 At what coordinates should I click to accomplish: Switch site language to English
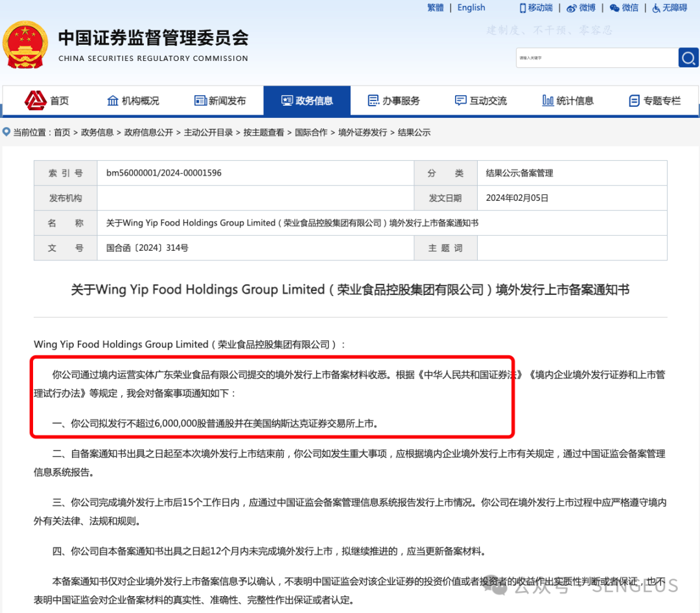[x=471, y=8]
